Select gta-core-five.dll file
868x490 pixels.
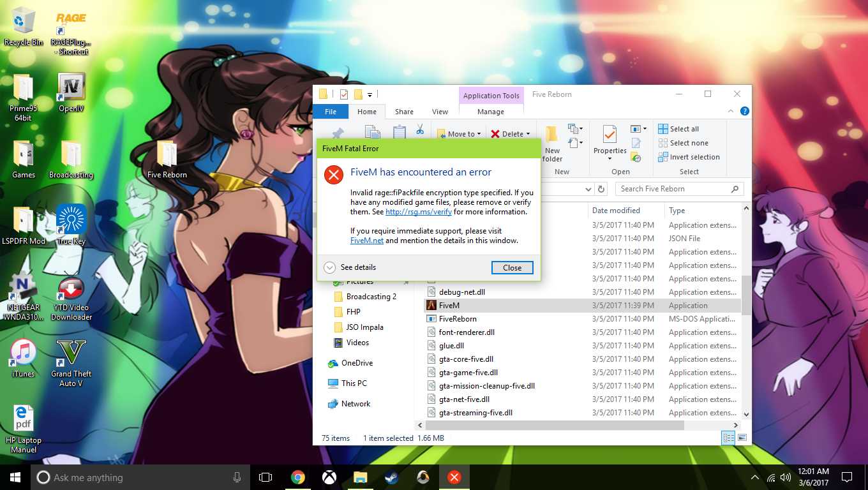click(466, 359)
